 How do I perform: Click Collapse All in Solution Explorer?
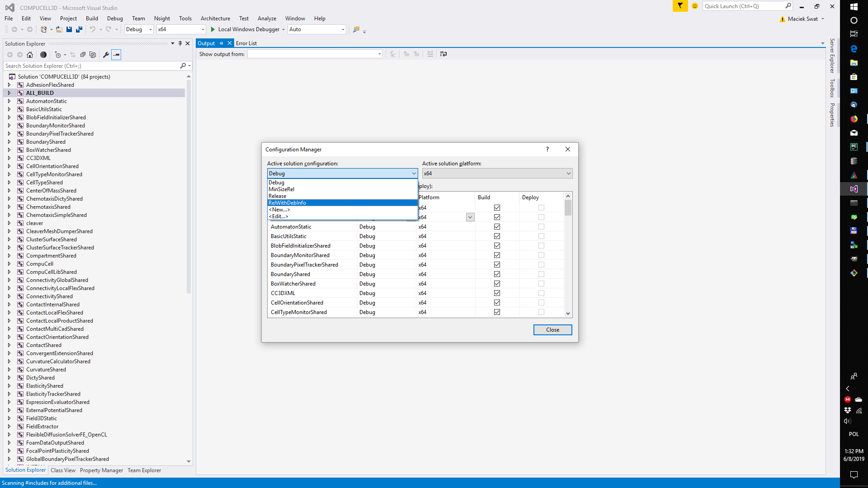(83, 55)
